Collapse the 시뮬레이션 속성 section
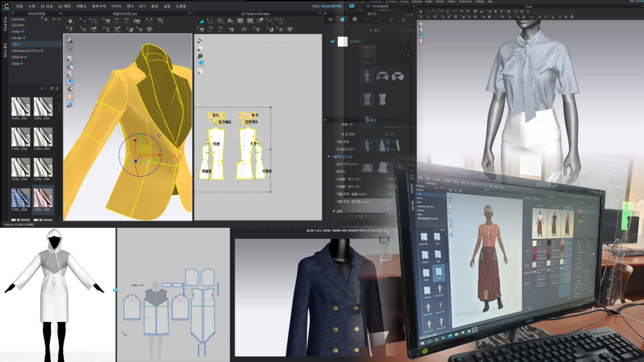Image resolution: width=644 pixels, height=362 pixels. click(x=329, y=157)
